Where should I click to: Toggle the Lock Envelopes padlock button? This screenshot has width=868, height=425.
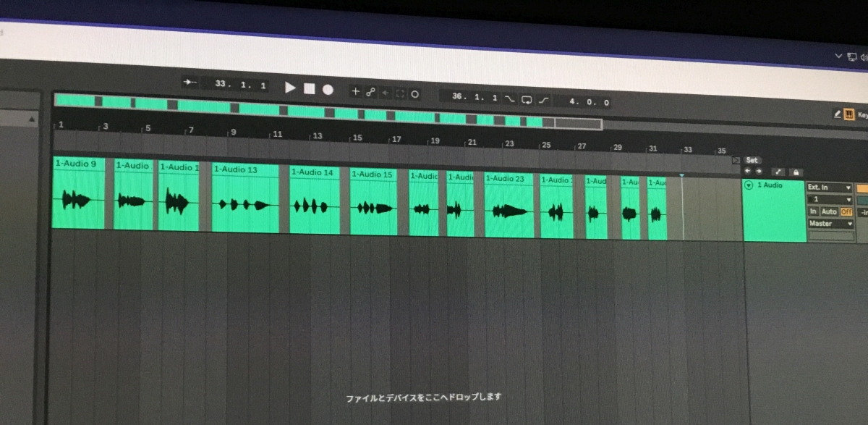pyautogui.click(x=796, y=172)
